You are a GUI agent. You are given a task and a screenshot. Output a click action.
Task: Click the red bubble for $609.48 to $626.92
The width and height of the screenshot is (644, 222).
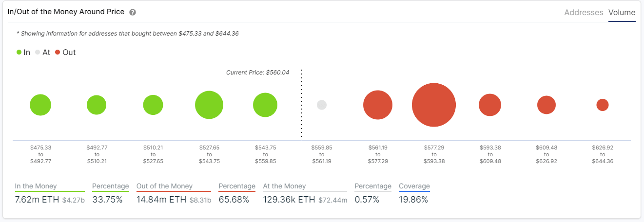coord(546,105)
